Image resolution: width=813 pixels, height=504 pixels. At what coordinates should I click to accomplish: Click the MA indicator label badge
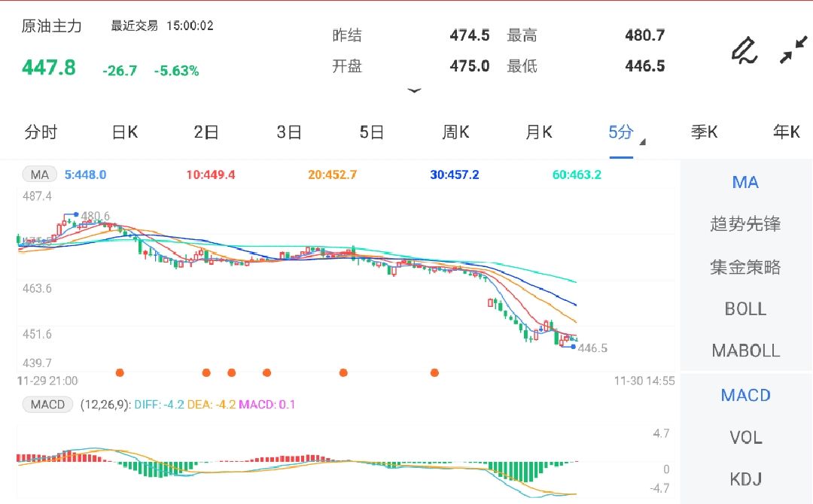pyautogui.click(x=39, y=175)
